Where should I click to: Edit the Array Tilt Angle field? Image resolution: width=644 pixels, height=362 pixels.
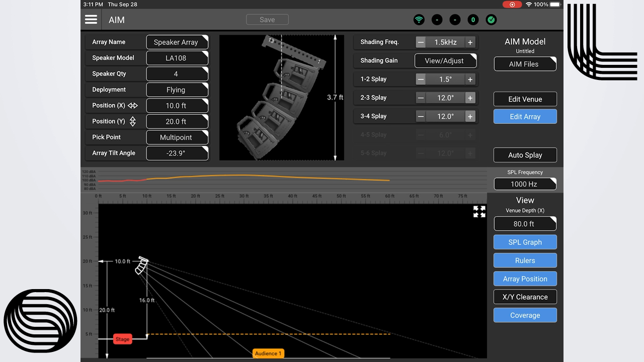(177, 153)
